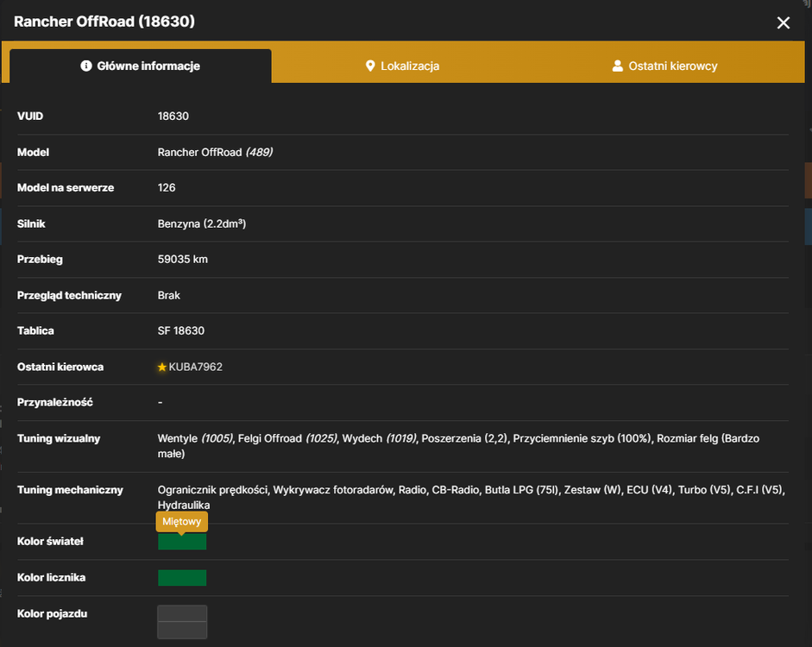Close the Rancher OffRoad dialog
Screen dimensions: 812x647
783,22
